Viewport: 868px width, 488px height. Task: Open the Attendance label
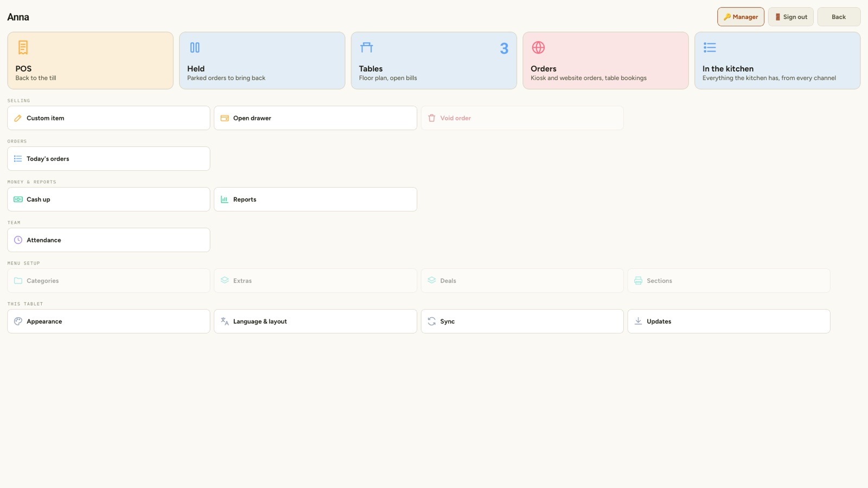44,240
